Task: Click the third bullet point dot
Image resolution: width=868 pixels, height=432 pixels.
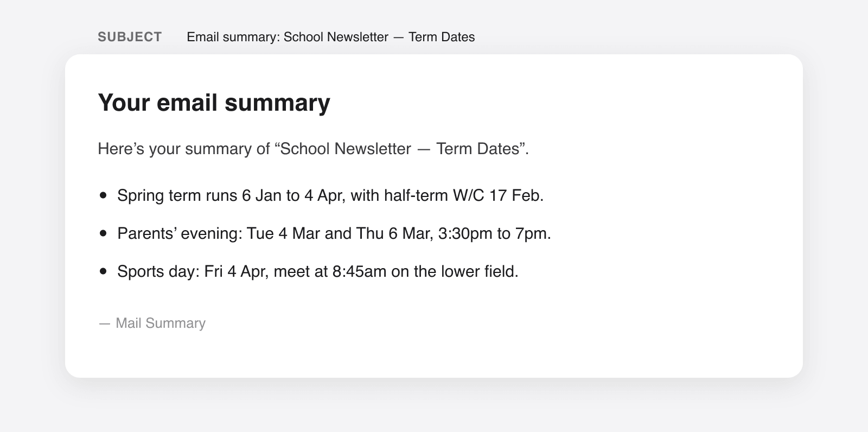Action: pos(104,271)
